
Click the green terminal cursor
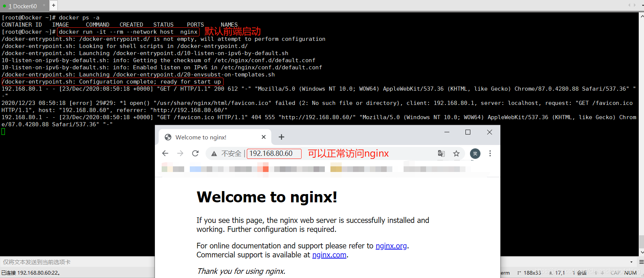click(x=3, y=132)
